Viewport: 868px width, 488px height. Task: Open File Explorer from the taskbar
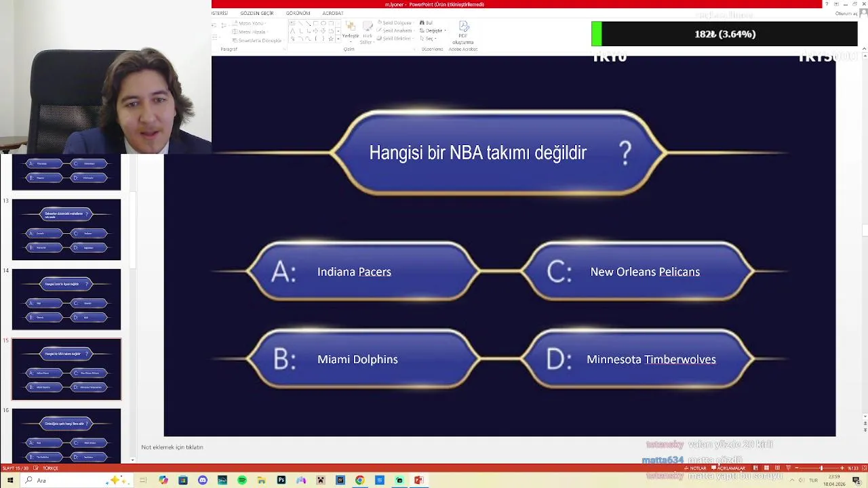pyautogui.click(x=261, y=480)
